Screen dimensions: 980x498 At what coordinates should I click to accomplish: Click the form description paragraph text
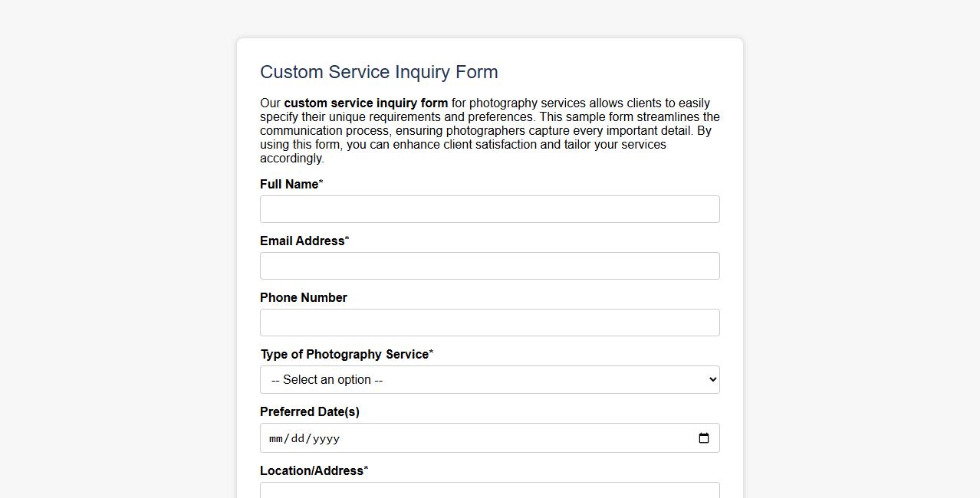(489, 130)
